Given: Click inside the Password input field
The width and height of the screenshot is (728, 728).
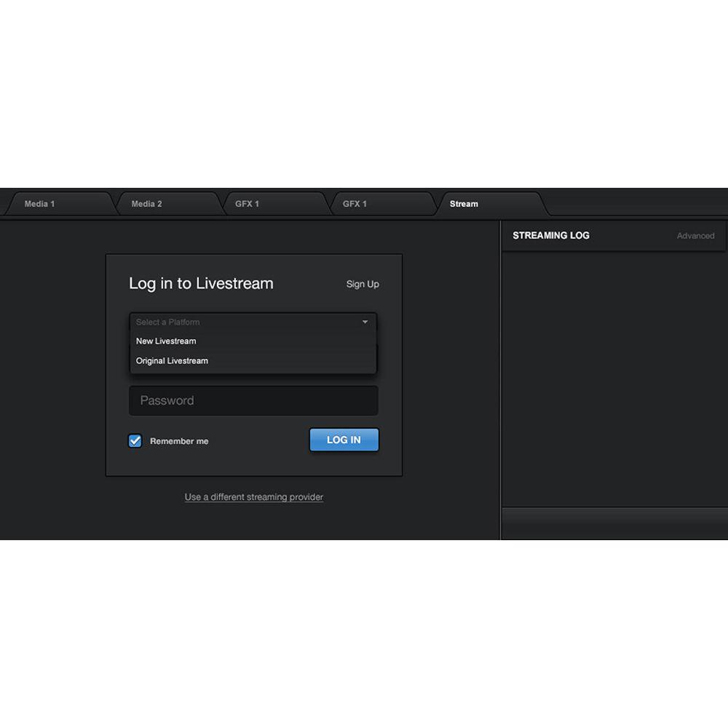Looking at the screenshot, I should click(253, 400).
